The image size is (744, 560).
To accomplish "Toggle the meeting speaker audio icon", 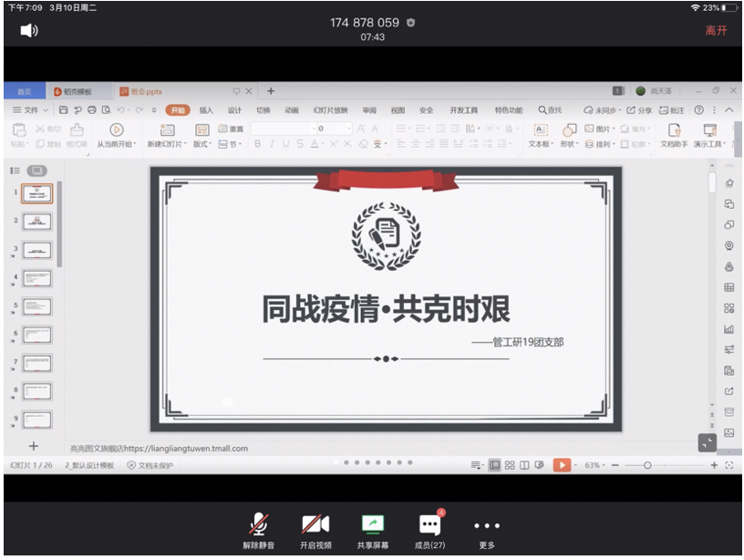I will pyautogui.click(x=29, y=31).
